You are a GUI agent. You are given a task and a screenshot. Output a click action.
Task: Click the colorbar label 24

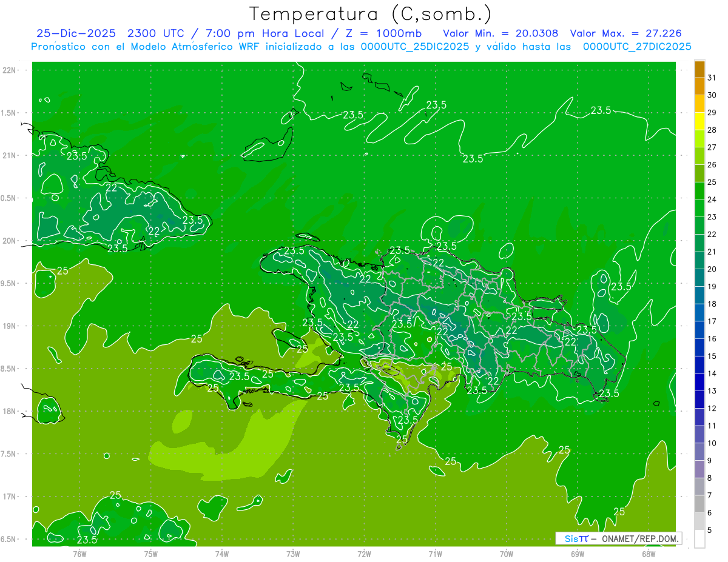(712, 199)
